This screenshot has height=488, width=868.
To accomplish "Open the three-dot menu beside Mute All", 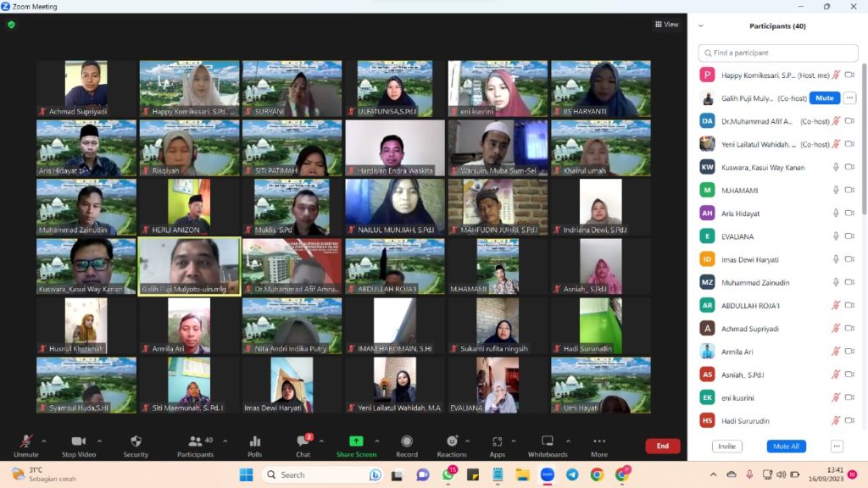I will [837, 446].
